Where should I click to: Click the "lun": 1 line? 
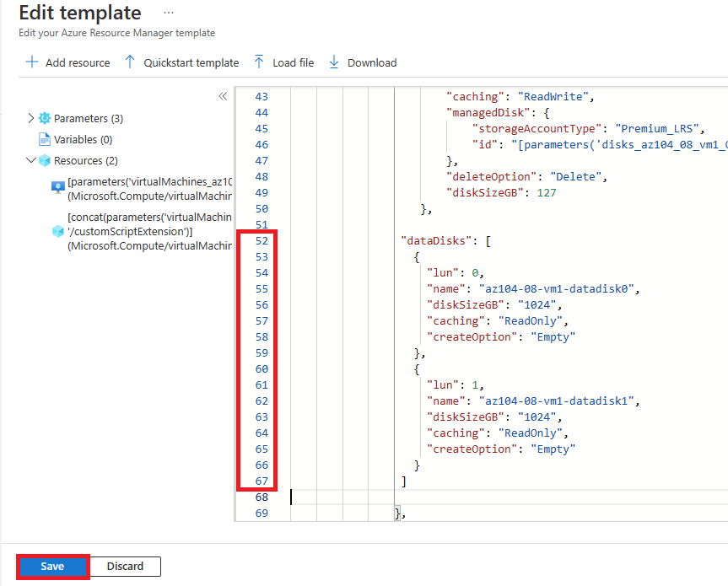pyautogui.click(x=455, y=385)
